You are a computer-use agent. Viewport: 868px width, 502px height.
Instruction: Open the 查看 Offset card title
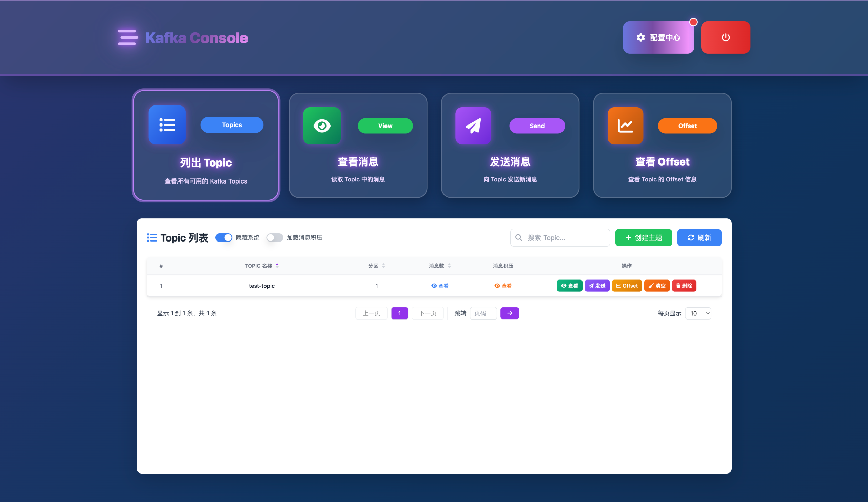pos(663,161)
